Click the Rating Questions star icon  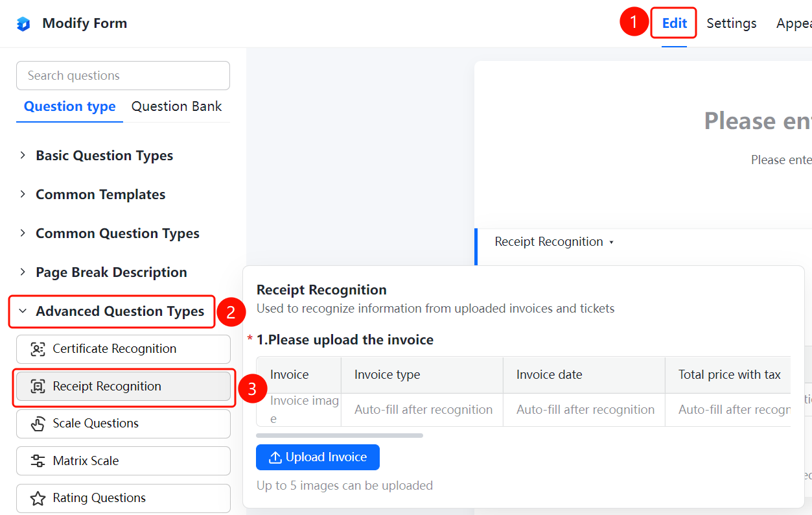(x=38, y=498)
